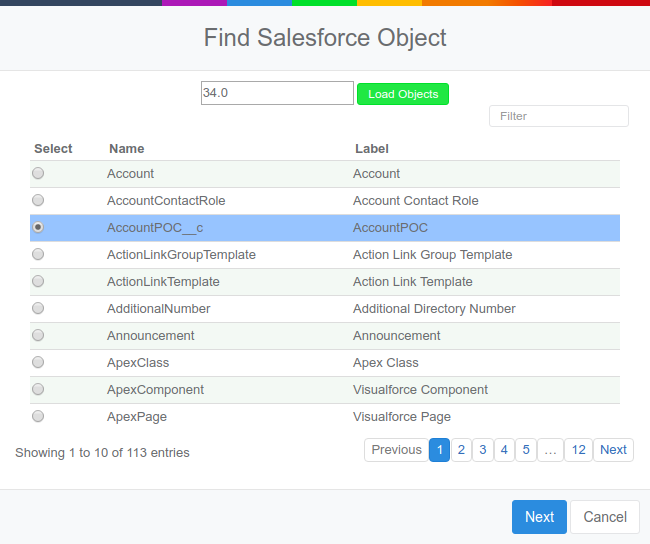Image resolution: width=650 pixels, height=544 pixels.
Task: Click 'Visualforce Page' label cell
Action: coord(402,417)
